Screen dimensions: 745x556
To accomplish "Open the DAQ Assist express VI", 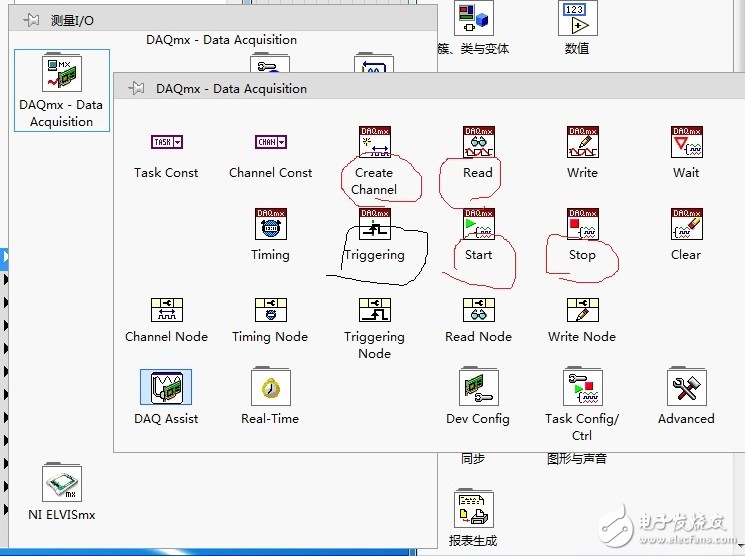I will [166, 387].
